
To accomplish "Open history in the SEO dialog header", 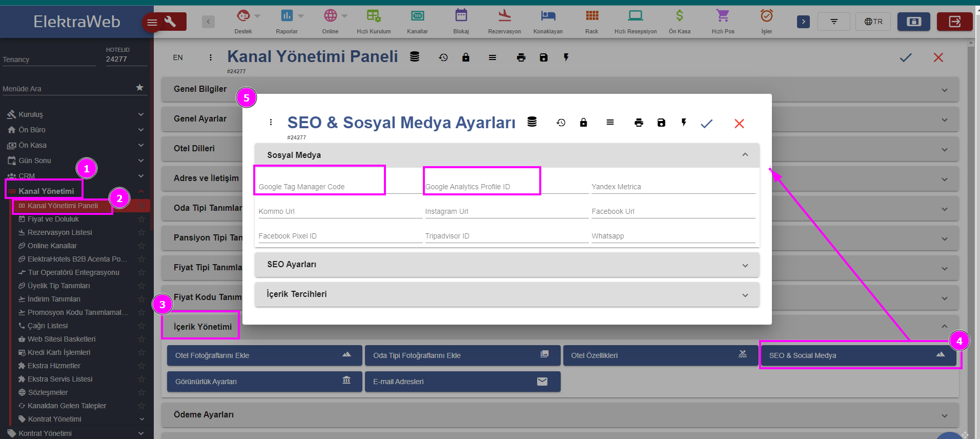I will tap(561, 123).
